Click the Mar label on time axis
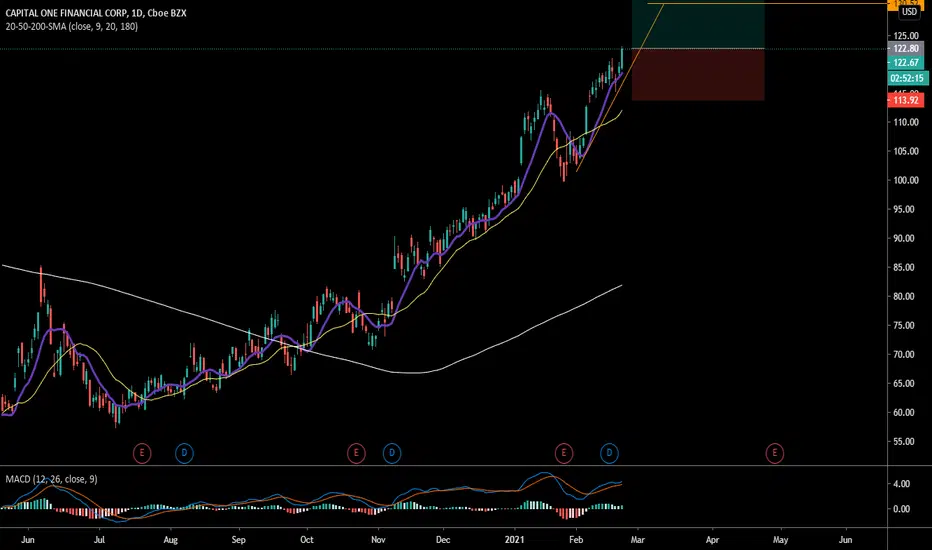 pos(638,540)
